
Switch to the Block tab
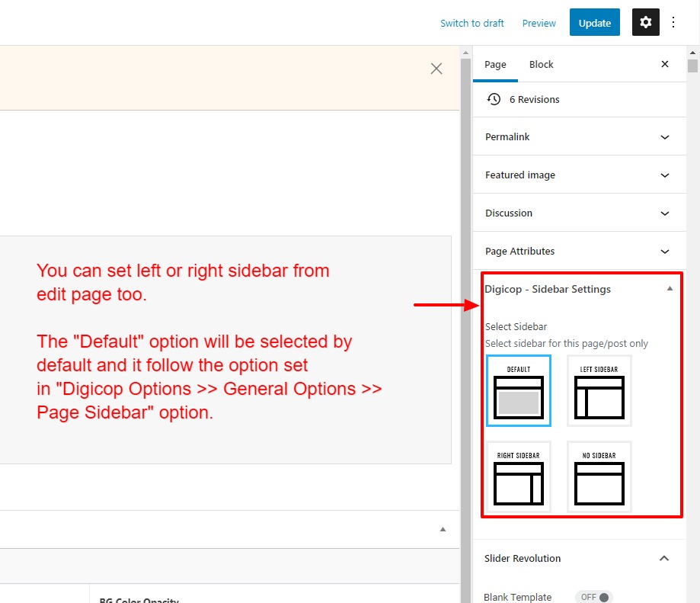(x=541, y=64)
